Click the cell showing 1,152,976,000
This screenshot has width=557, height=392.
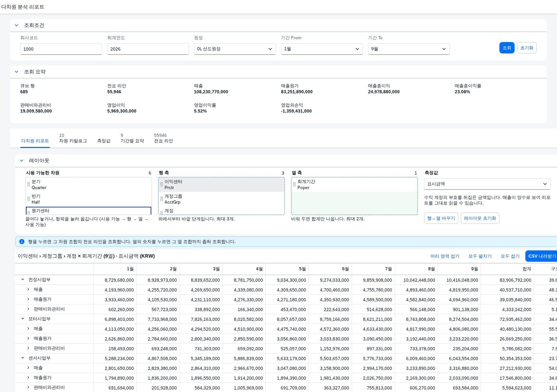point(330,349)
